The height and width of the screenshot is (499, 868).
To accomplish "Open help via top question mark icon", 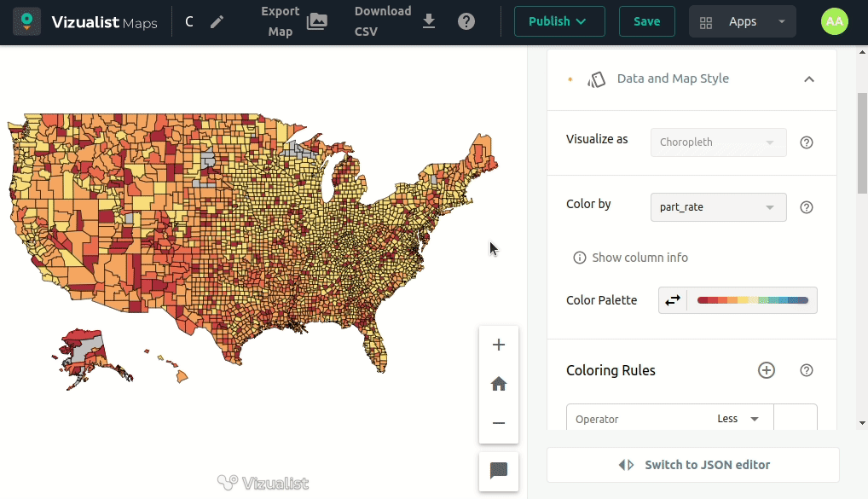I will tap(466, 21).
